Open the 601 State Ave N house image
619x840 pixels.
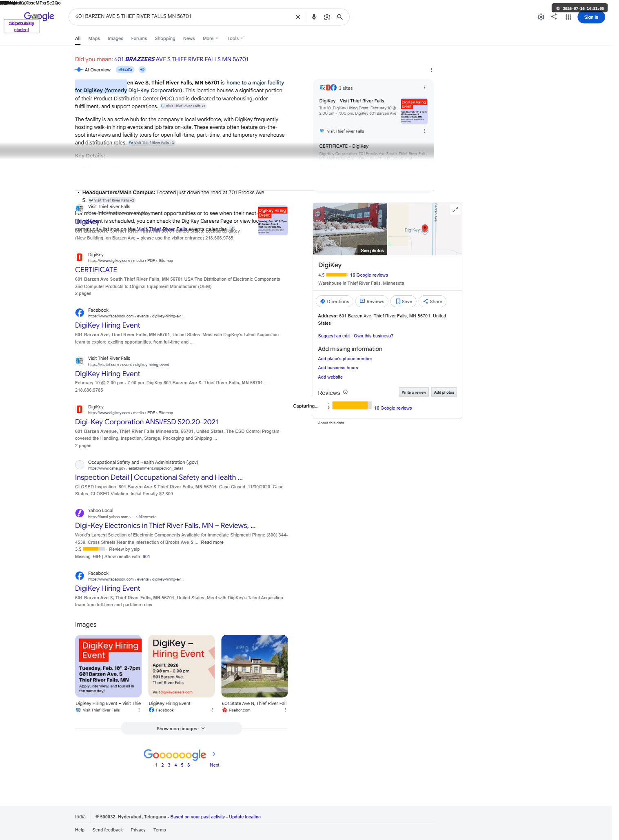click(x=254, y=666)
